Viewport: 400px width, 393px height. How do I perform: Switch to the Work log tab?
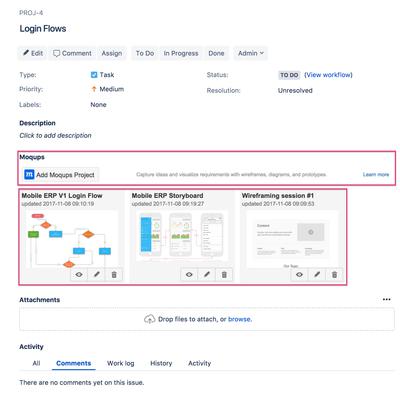point(120,363)
